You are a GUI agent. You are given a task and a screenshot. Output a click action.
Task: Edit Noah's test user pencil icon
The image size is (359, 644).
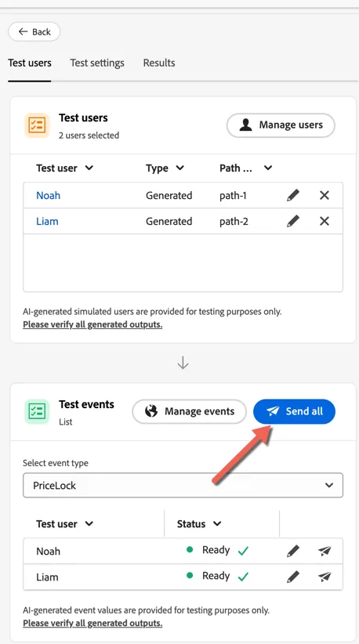click(293, 195)
